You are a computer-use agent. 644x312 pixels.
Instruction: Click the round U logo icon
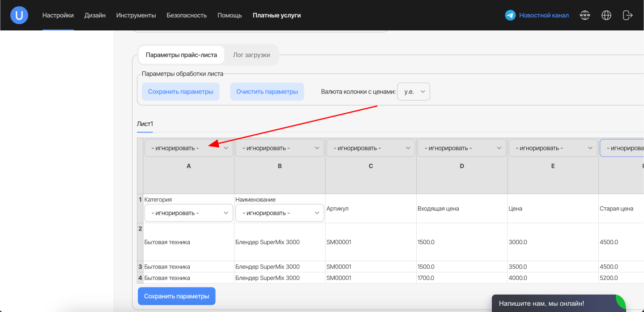pos(19,15)
